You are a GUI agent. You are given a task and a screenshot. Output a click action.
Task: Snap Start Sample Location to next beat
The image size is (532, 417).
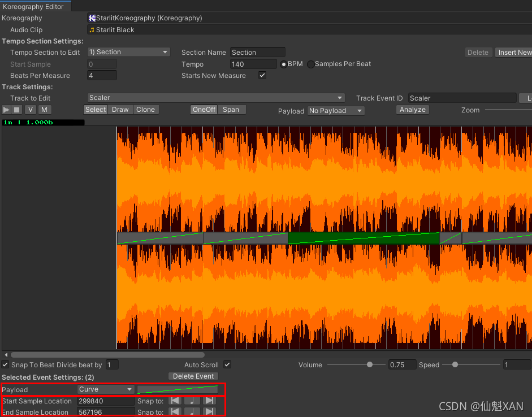pos(209,401)
